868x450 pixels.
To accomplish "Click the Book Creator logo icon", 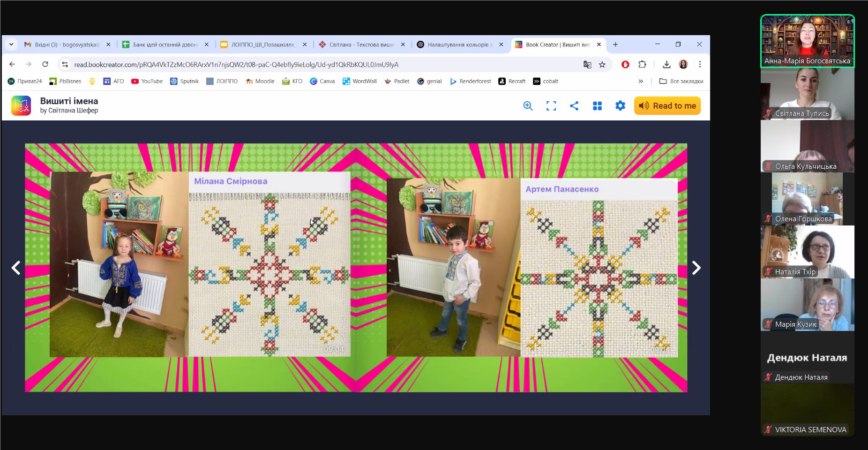I will tap(21, 106).
